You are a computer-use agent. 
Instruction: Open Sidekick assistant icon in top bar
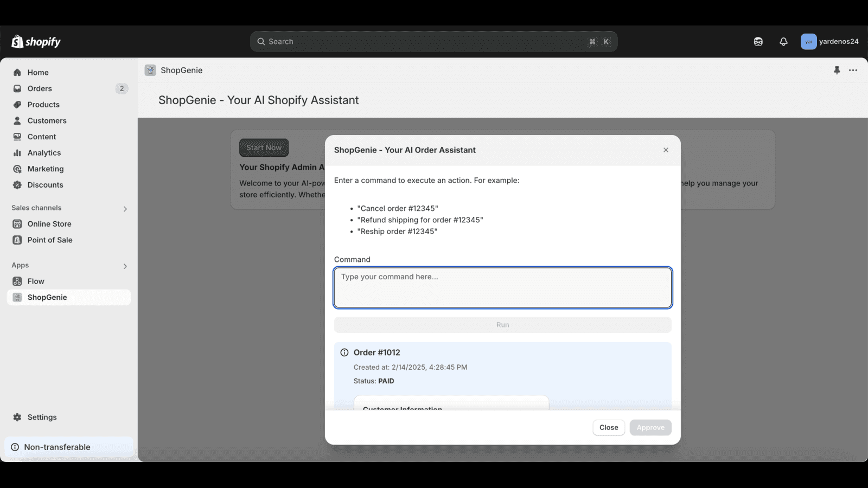pyautogui.click(x=758, y=42)
